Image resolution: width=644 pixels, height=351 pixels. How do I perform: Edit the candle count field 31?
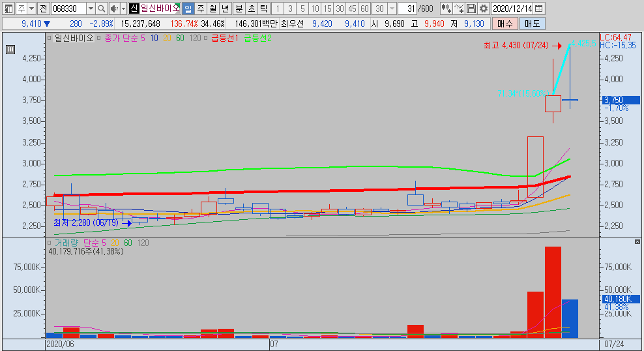point(407,8)
